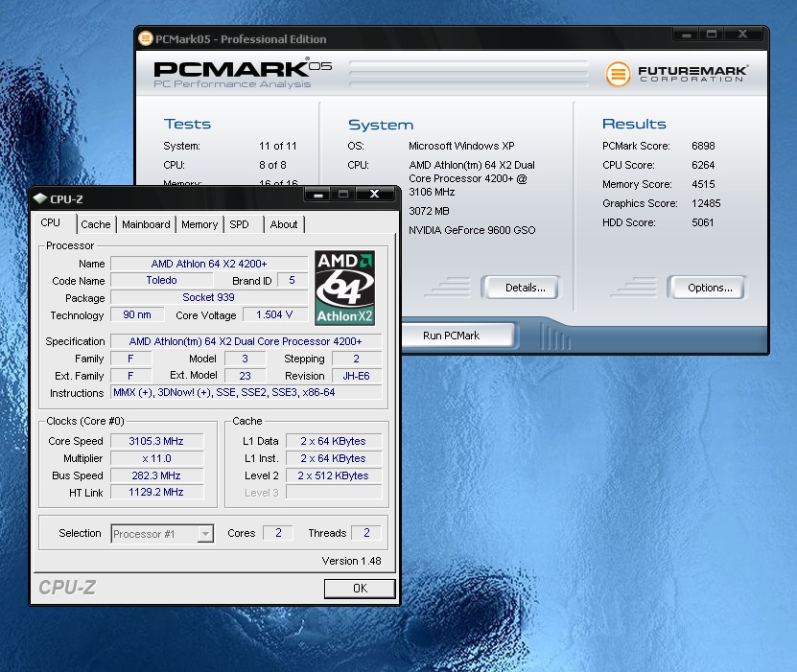797x672 pixels.
Task: Select the CPU tab in CPU-Z
Action: (x=50, y=222)
